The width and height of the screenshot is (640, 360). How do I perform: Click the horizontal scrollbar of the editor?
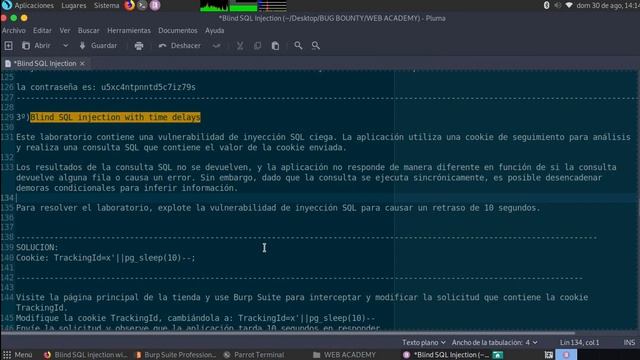click(288, 333)
